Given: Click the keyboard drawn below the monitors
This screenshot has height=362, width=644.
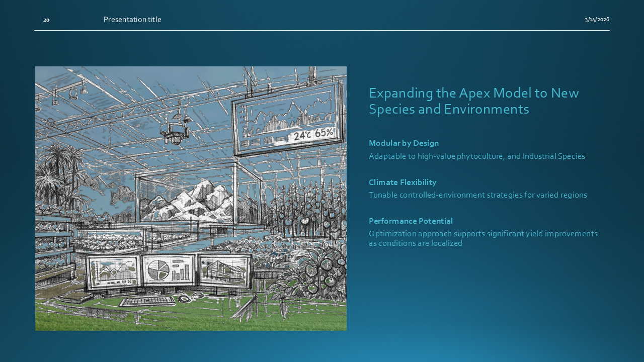Looking at the screenshot, I should click(x=147, y=301).
